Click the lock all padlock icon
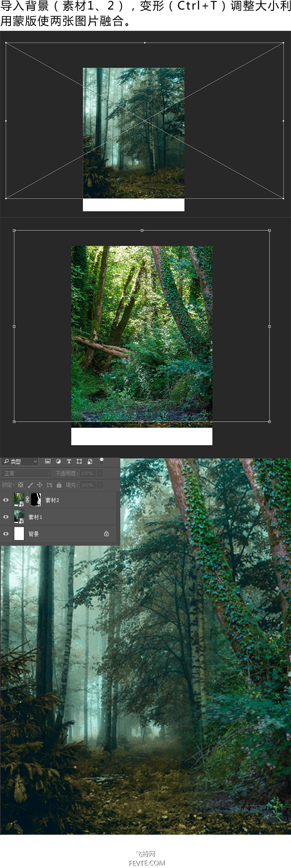Image resolution: width=291 pixels, height=868 pixels. 59,485
